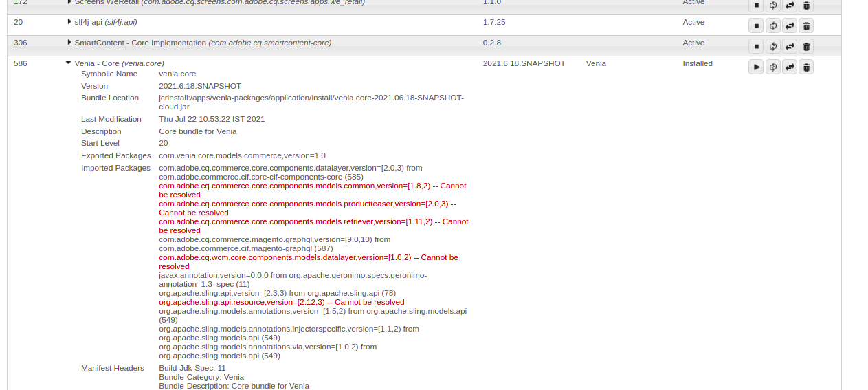Select unresolved wcm.core.components.models.datalayer import
The height and width of the screenshot is (390, 868).
[309, 261]
